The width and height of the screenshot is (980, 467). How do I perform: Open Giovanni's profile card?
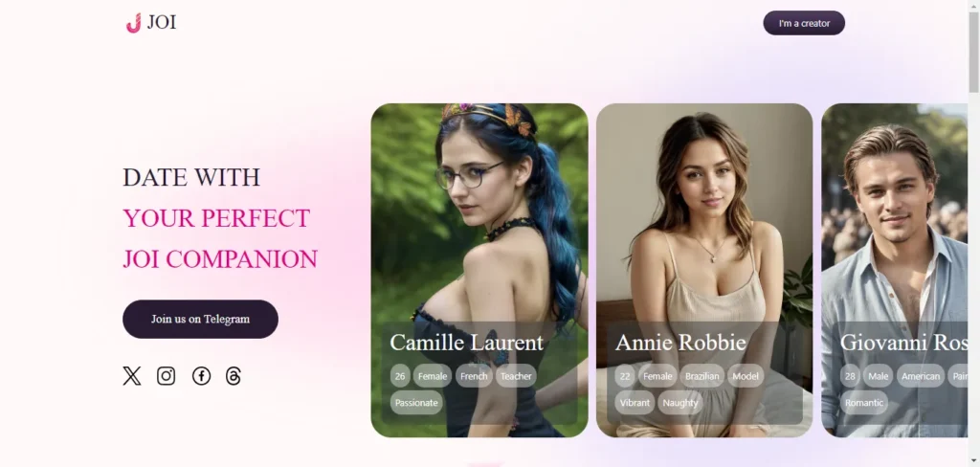tap(895, 270)
